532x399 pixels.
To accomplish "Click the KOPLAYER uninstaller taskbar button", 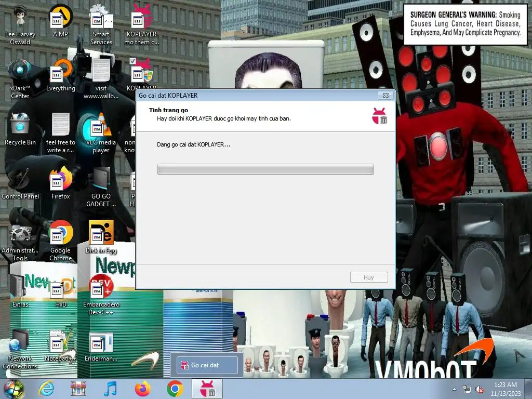I will (207, 389).
